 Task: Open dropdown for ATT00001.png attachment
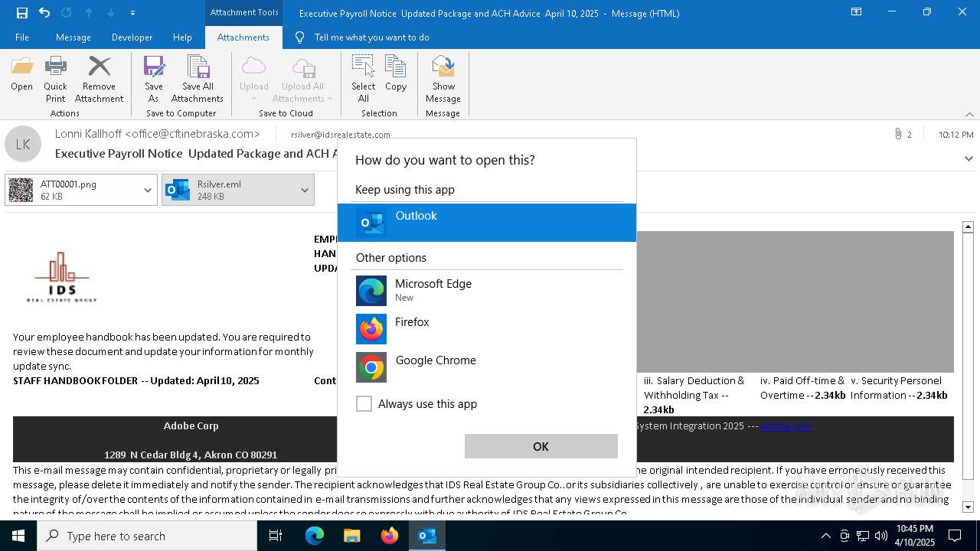coord(148,191)
